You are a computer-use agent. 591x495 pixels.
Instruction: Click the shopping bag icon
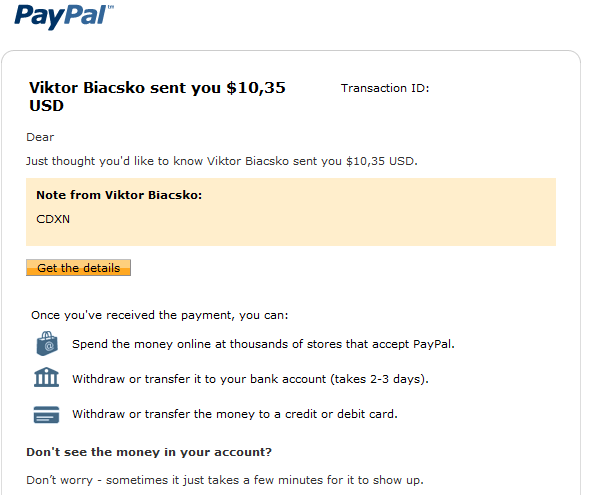(47, 343)
